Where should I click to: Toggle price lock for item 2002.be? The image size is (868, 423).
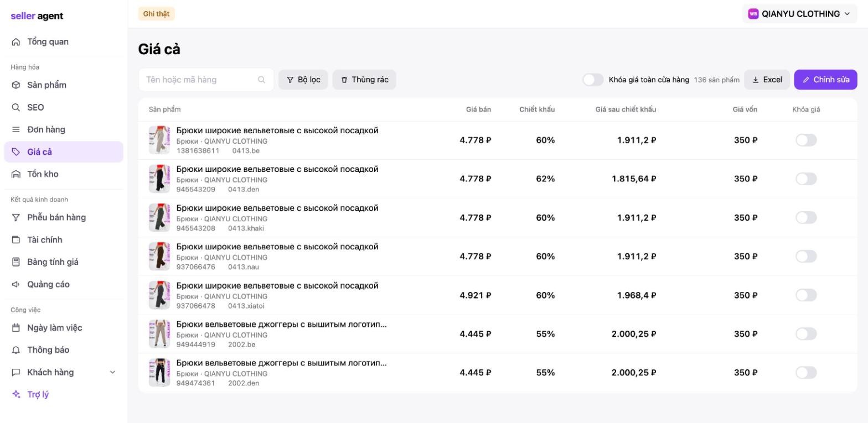click(806, 333)
